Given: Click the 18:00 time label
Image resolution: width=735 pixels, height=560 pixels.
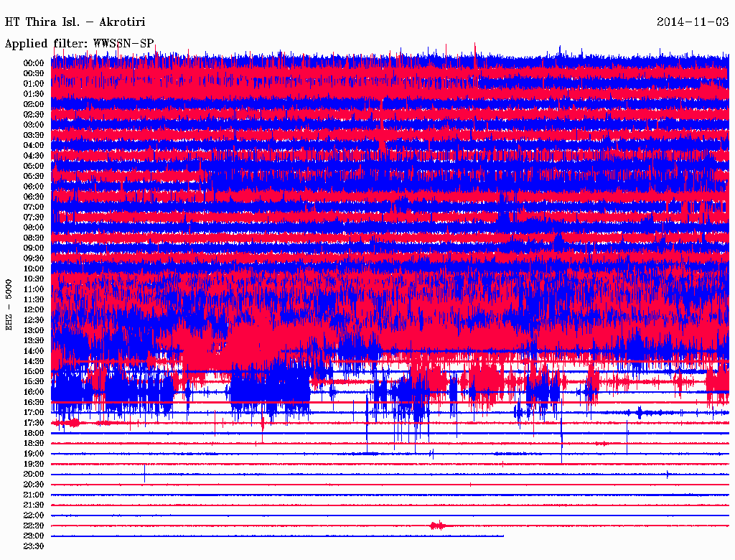Looking at the screenshot, I should (34, 434).
